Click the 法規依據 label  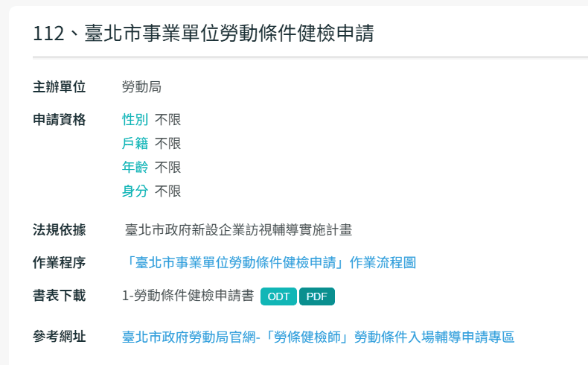point(60,229)
